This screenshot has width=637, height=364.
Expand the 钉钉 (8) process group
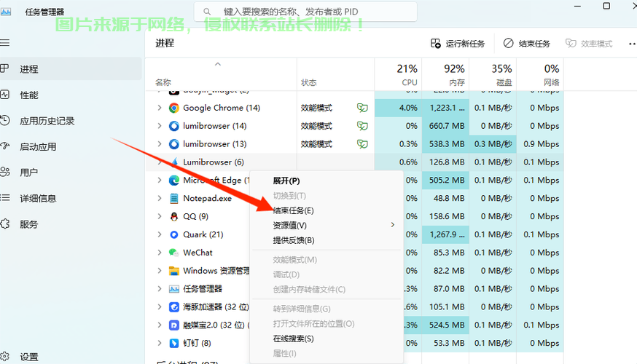[x=160, y=343]
